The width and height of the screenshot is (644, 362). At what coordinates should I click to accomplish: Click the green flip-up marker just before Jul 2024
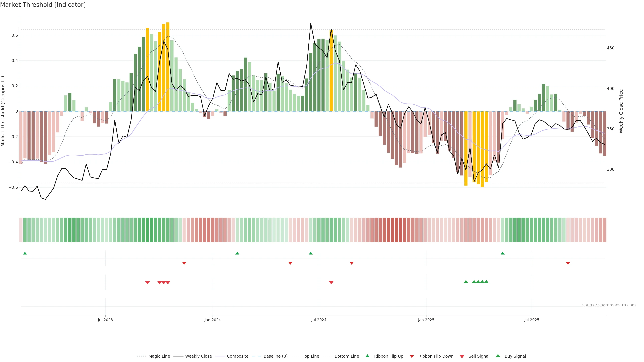[311, 253]
